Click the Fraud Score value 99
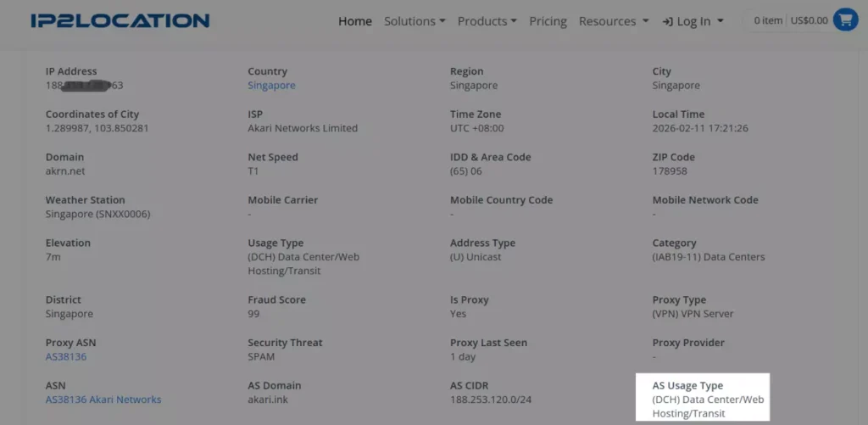Viewport: 868px width, 425px height. point(254,314)
